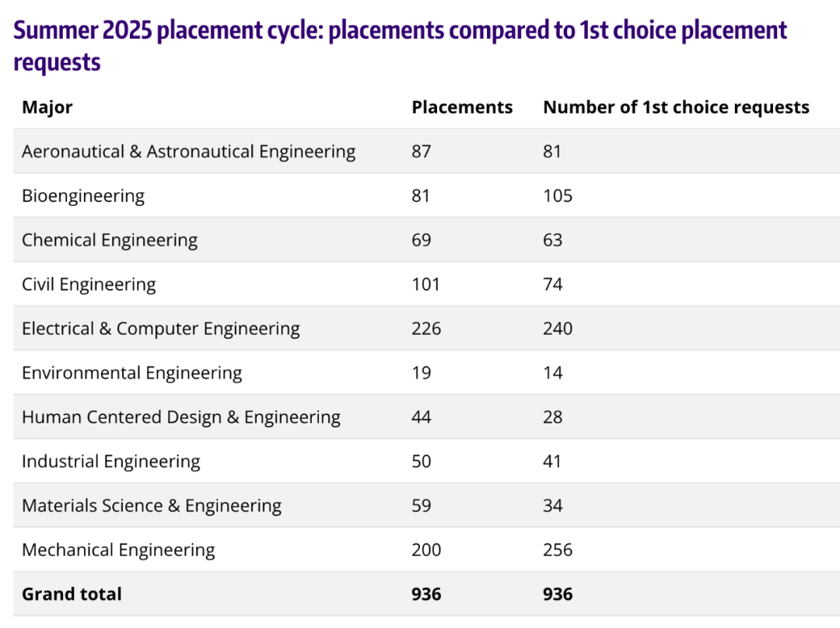Image resolution: width=840 pixels, height=628 pixels.
Task: Click the Environmental Engineering major cell
Action: 131,373
